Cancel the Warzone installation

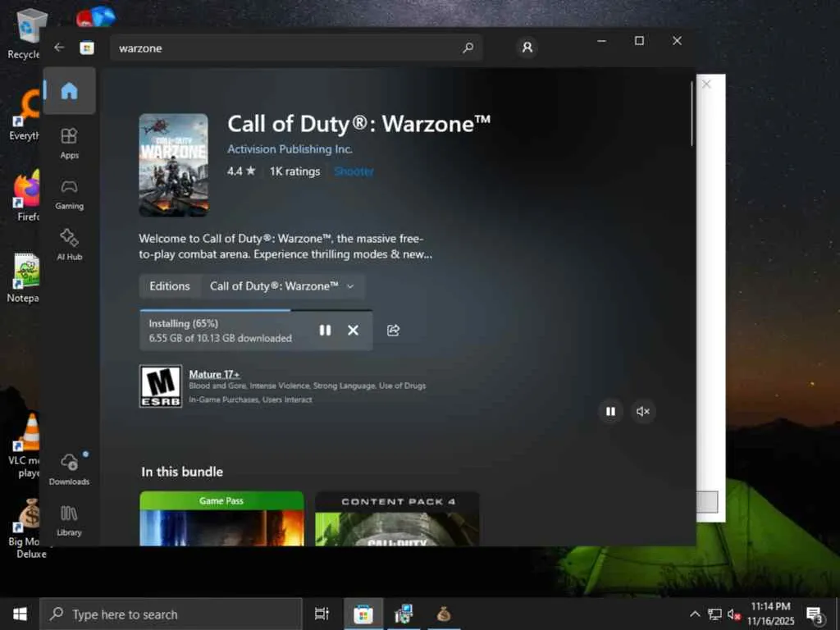(x=353, y=330)
